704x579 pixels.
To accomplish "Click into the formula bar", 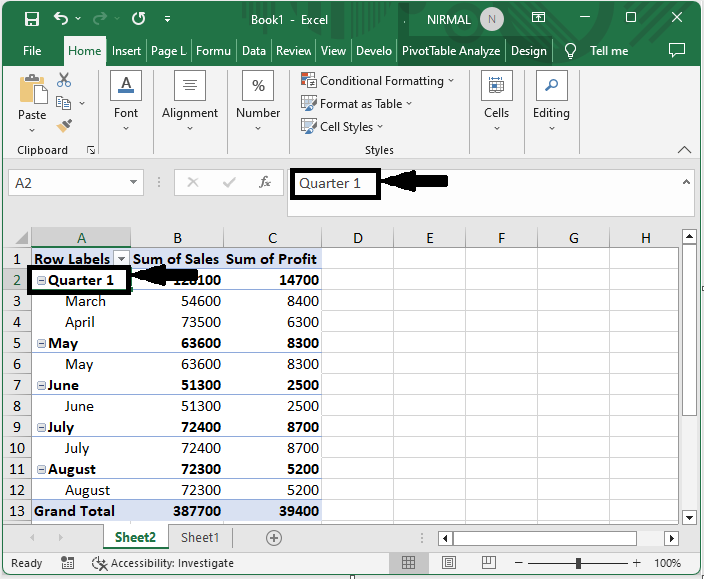I will (x=491, y=193).
